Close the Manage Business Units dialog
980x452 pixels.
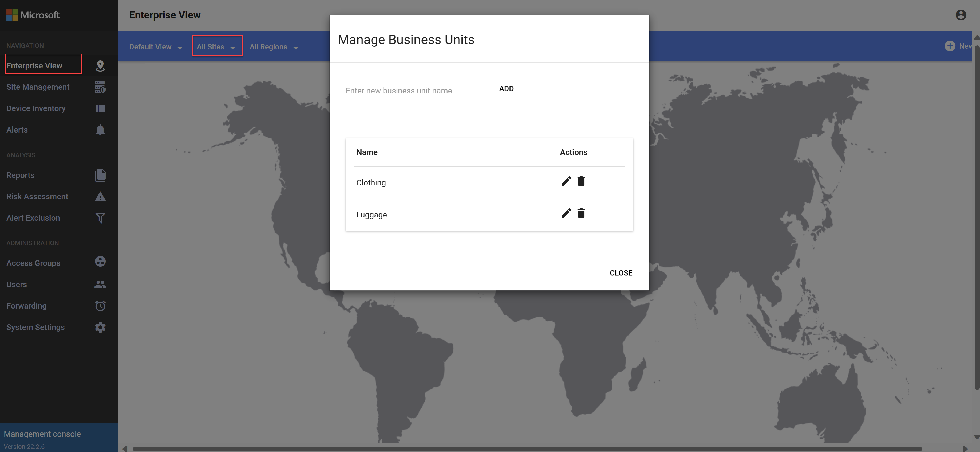[621, 273]
